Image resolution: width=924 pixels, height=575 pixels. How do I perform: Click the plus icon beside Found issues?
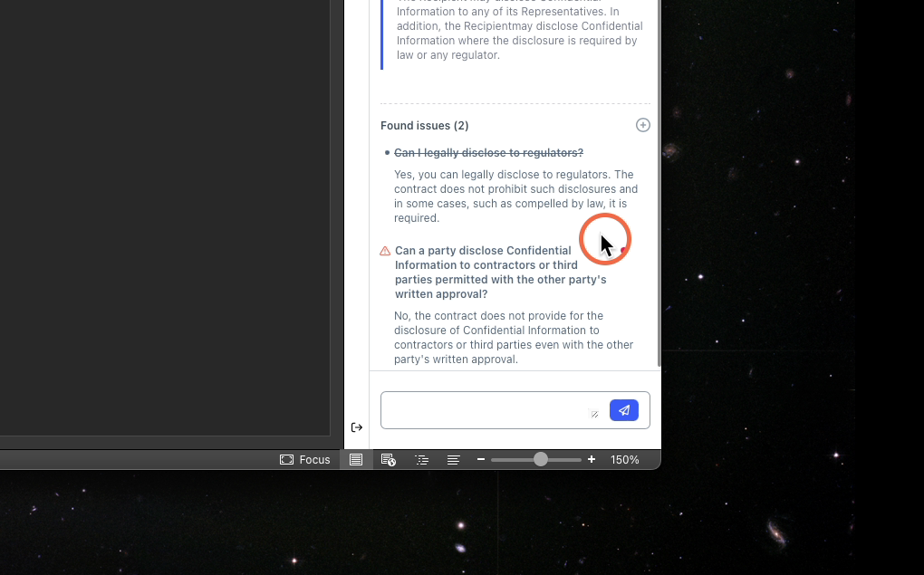tap(643, 125)
